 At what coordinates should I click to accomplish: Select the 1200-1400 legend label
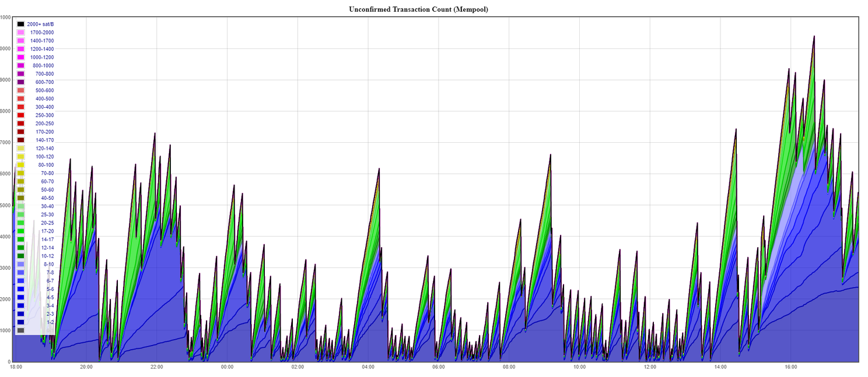(x=42, y=49)
